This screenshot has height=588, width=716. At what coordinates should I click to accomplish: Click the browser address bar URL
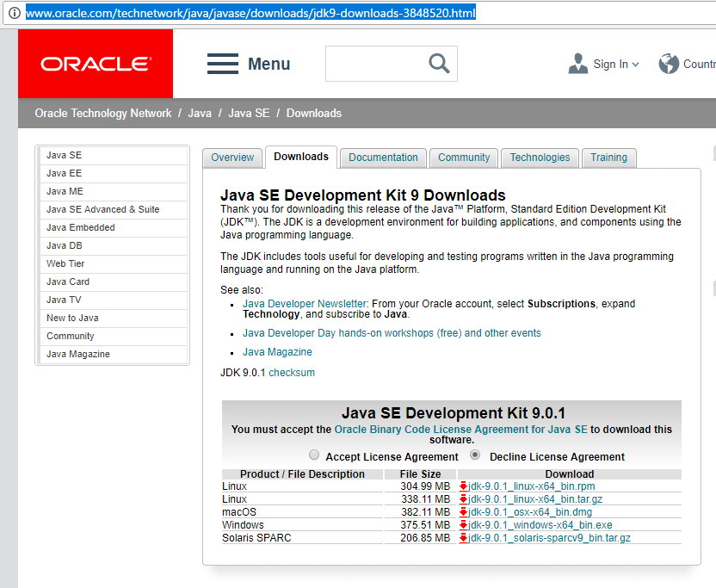pos(250,13)
